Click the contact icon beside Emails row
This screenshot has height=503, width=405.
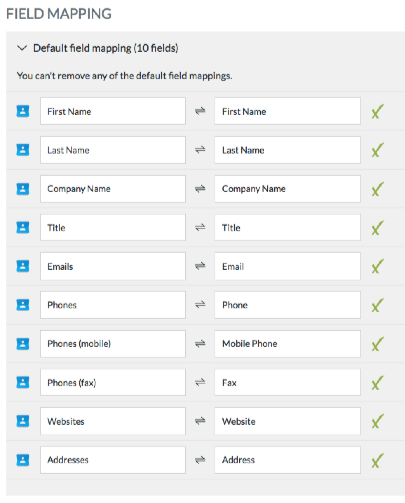click(x=23, y=266)
